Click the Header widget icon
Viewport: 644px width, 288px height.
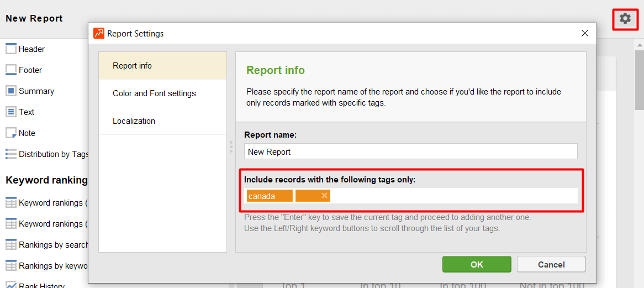point(10,49)
